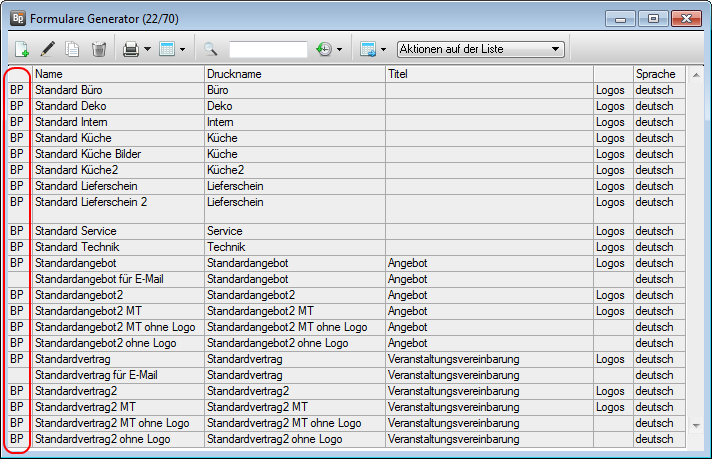This screenshot has width=712, height=459.
Task: Open the printer dropdown arrow
Action: [x=147, y=49]
